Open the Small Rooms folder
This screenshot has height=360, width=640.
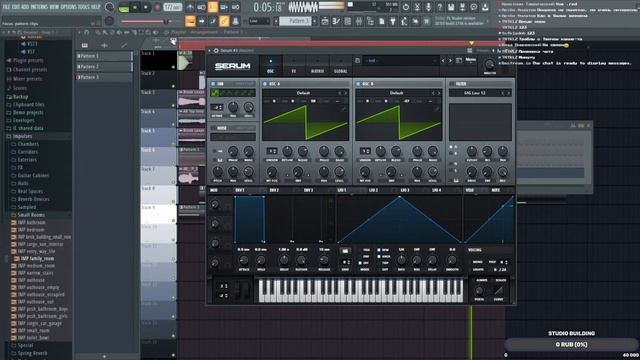31,215
